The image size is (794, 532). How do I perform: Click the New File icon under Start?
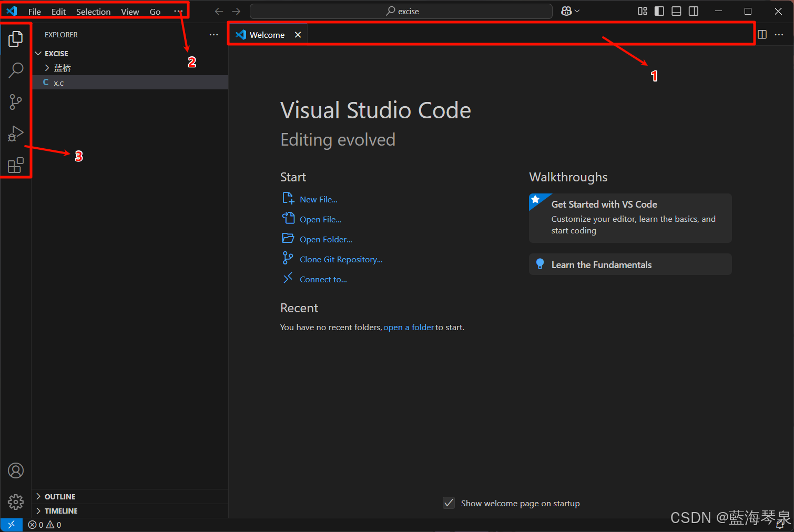pos(288,198)
